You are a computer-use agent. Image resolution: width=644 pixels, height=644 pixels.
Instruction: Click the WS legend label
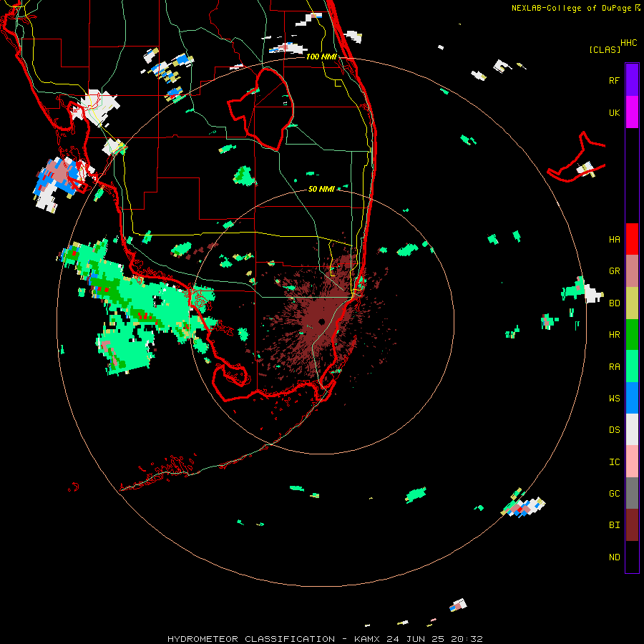point(614,399)
